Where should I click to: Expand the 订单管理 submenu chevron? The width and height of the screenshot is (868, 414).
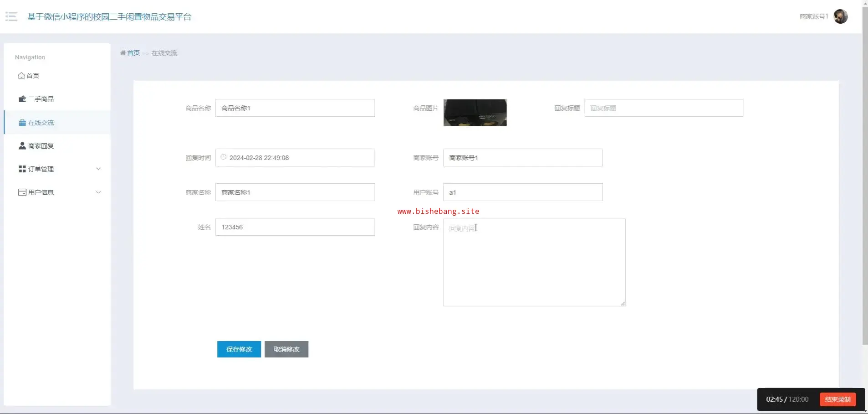(x=98, y=169)
